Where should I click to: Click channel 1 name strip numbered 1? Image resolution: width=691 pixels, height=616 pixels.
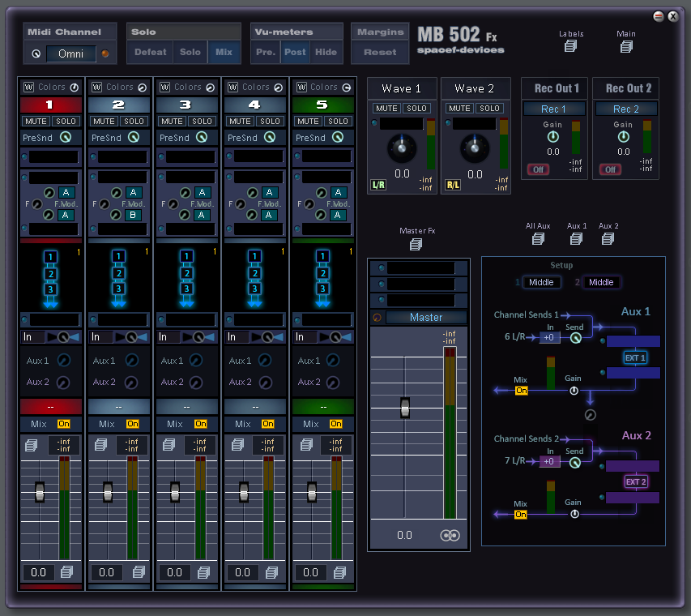(x=51, y=105)
